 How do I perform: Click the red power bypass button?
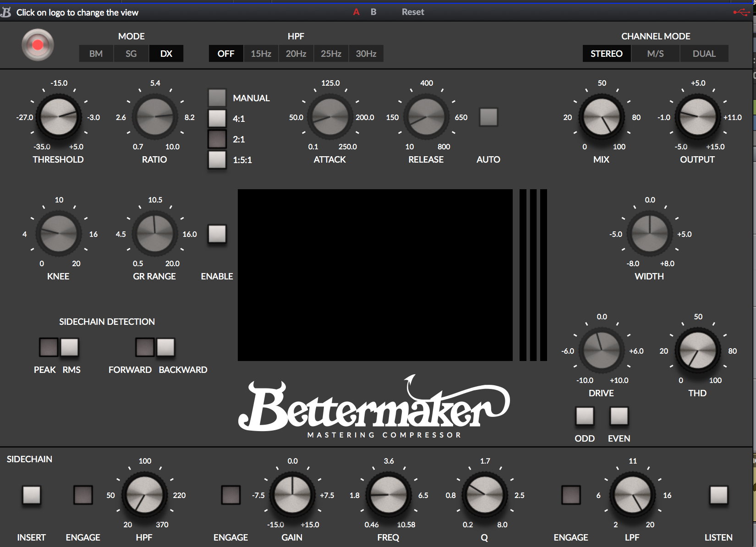(38, 44)
